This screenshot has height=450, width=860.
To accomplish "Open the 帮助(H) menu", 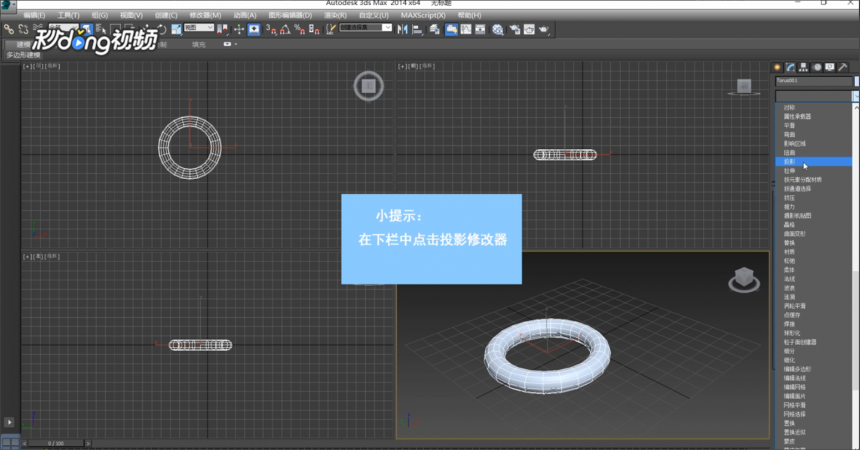I will (469, 15).
